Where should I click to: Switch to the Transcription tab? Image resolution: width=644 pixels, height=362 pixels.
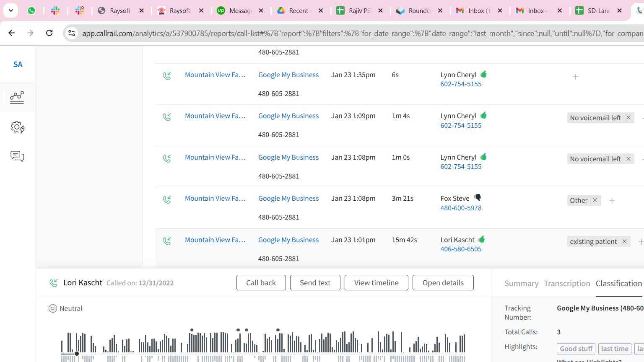[x=567, y=284]
